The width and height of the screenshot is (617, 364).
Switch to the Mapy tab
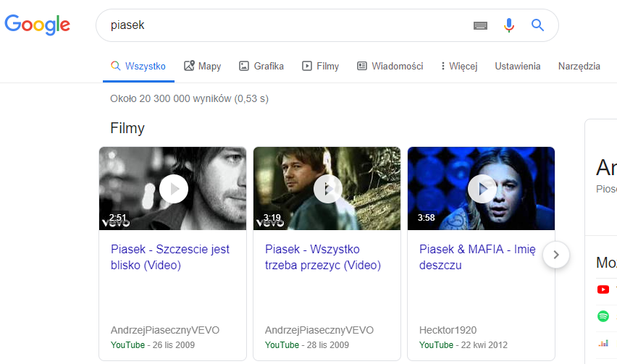(x=203, y=67)
